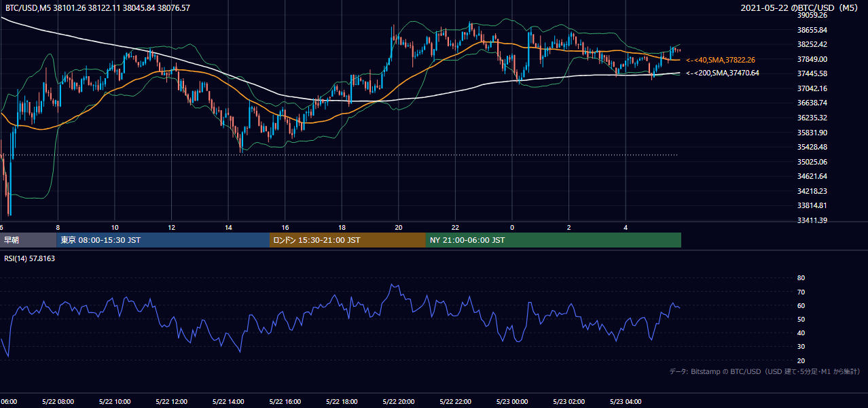
Task: Click the orange 40 SMA label 37822.26
Action: (721, 60)
